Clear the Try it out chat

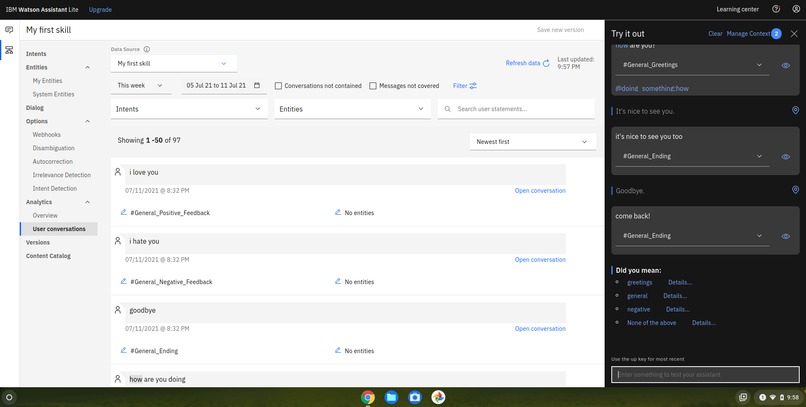[x=715, y=34]
